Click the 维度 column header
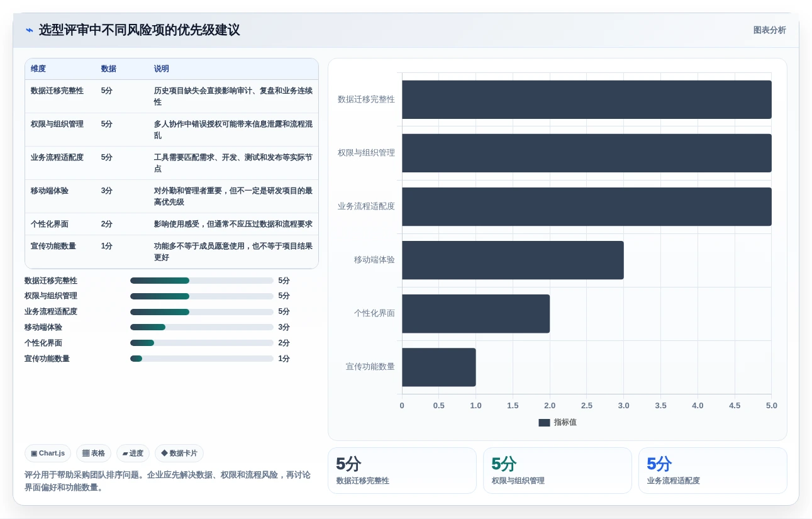The height and width of the screenshot is (519, 812). point(38,69)
